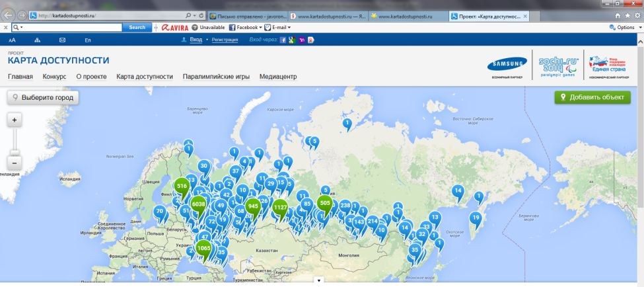Select the green 1127 cluster marker
Viewport: 644px width, 287px height.
pyautogui.click(x=280, y=208)
